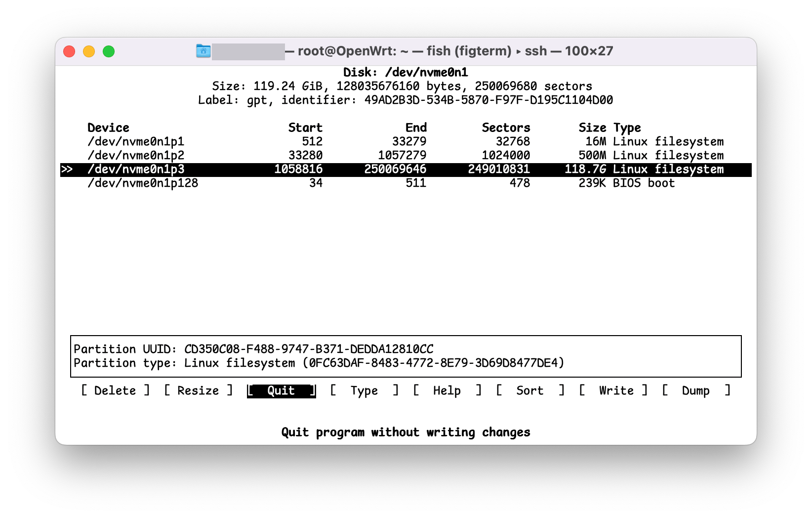This screenshot has height=518, width=812.
Task: Open cfdisk Help
Action: [446, 390]
